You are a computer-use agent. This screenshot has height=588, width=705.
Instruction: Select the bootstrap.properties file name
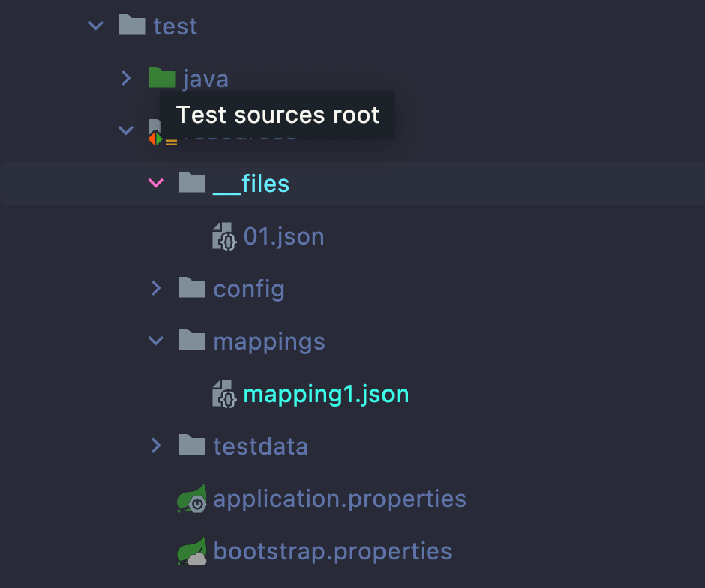332,552
